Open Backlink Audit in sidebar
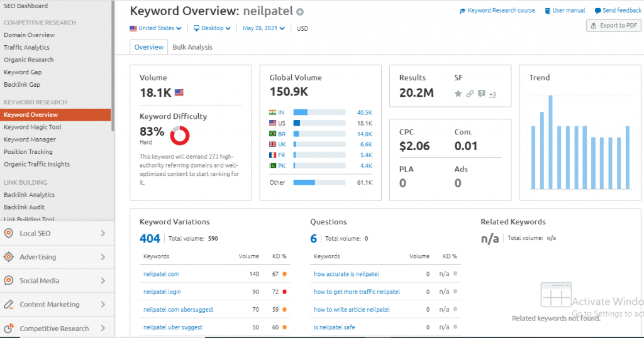The image size is (644, 338). [25, 207]
